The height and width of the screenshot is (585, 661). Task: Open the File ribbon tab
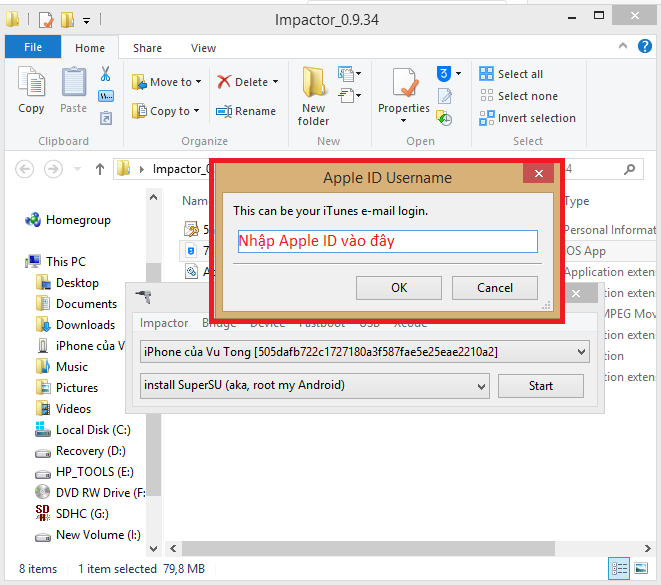point(33,47)
